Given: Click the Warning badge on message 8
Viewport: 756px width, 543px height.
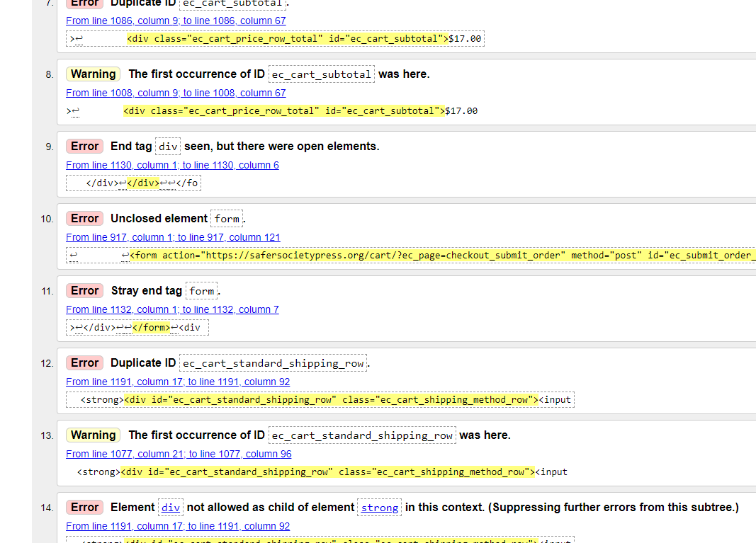Looking at the screenshot, I should (93, 74).
